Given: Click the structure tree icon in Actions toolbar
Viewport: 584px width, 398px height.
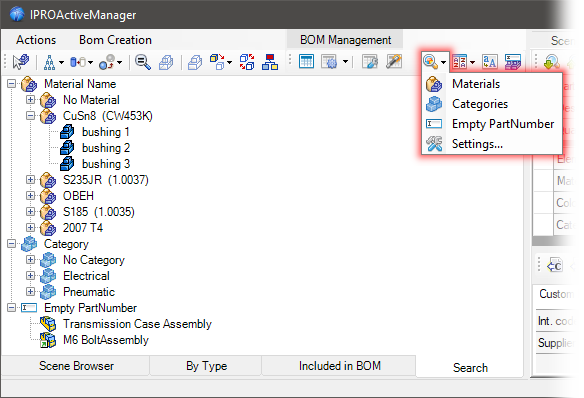Looking at the screenshot, I should click(x=49, y=62).
